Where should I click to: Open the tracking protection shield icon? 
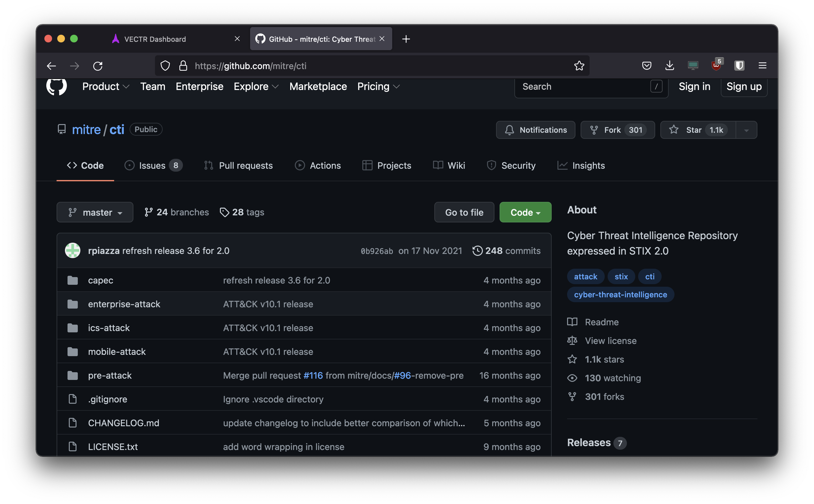point(165,66)
